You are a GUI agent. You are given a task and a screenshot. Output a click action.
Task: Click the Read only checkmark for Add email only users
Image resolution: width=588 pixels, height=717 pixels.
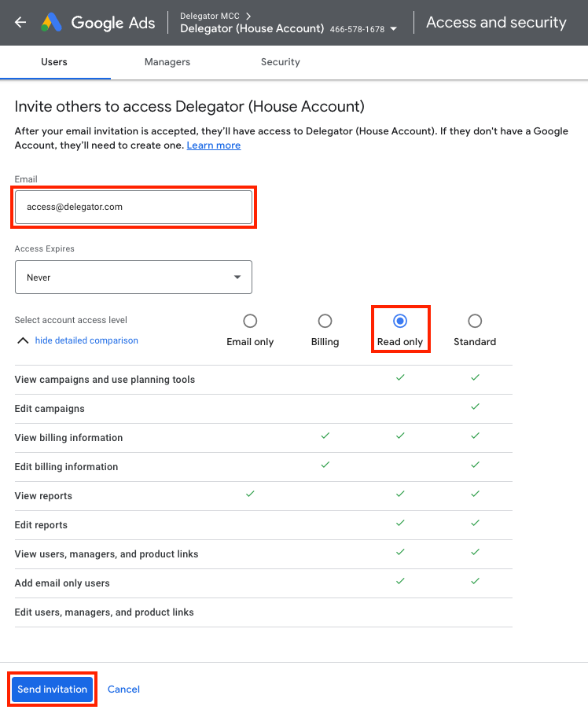pos(400,581)
